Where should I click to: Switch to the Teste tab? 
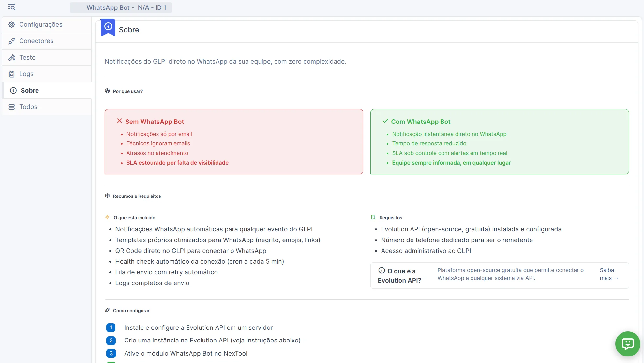(x=47, y=58)
